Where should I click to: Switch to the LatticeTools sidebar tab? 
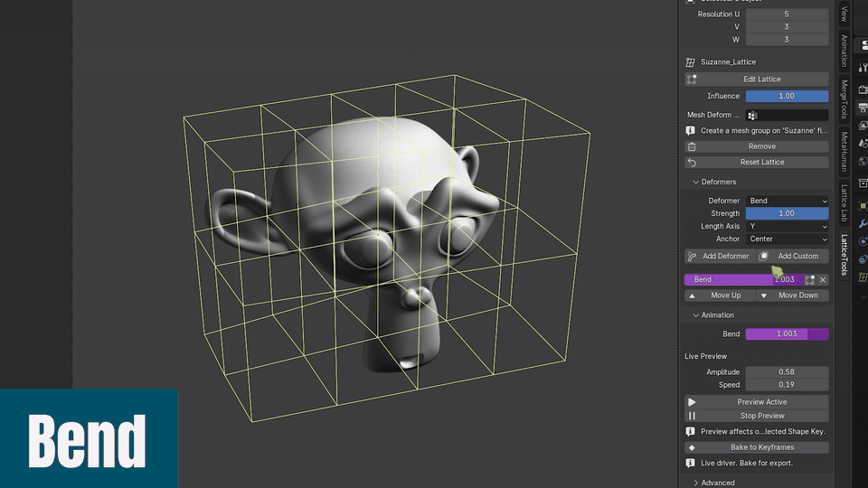[x=844, y=255]
